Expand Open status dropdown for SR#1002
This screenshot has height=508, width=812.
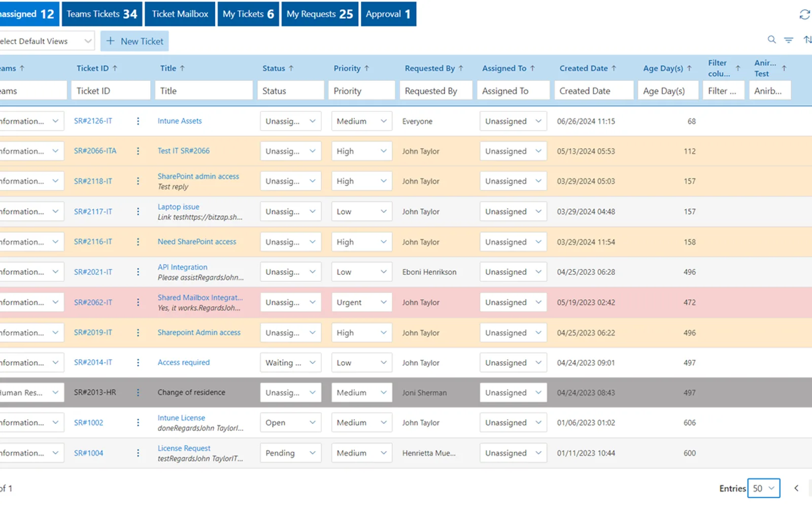coord(290,423)
